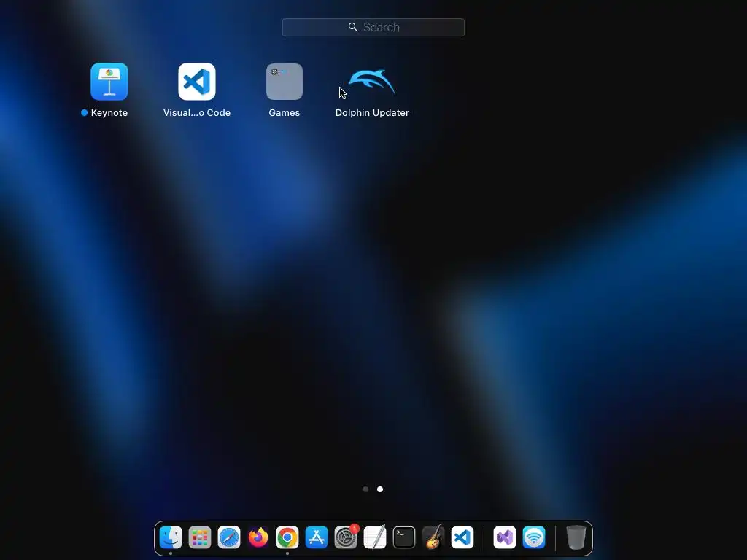
Task: Open the Games folder in Launchpad
Action: (285, 82)
